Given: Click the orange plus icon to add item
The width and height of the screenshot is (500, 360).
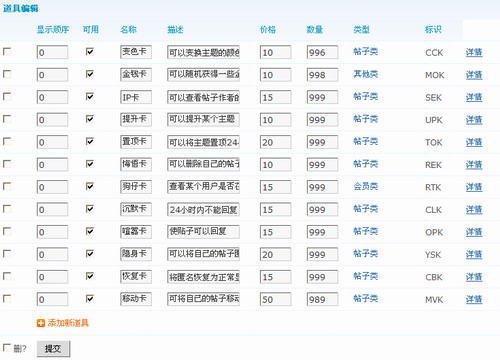Looking at the screenshot, I should pos(41,323).
